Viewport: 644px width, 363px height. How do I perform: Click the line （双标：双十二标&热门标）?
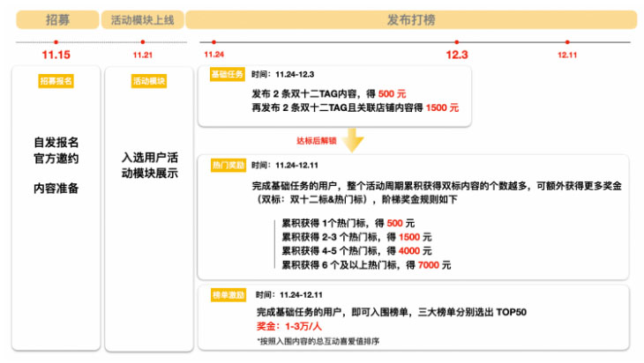click(x=355, y=200)
